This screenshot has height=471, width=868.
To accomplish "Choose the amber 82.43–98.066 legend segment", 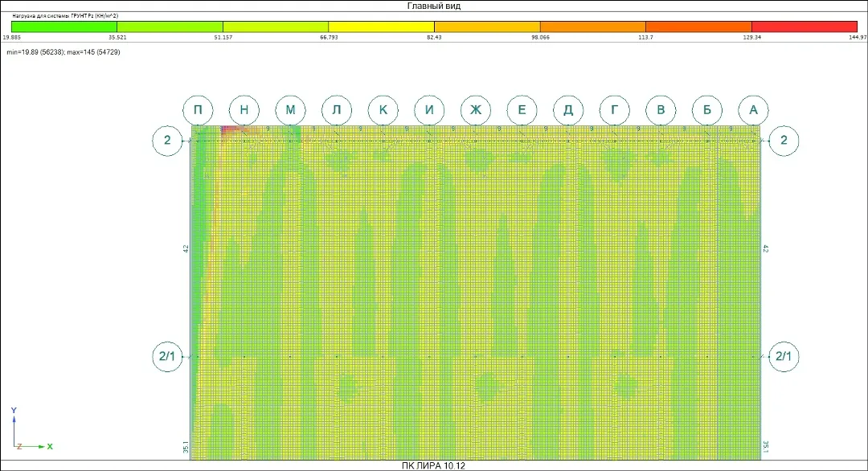I will tap(487, 27).
